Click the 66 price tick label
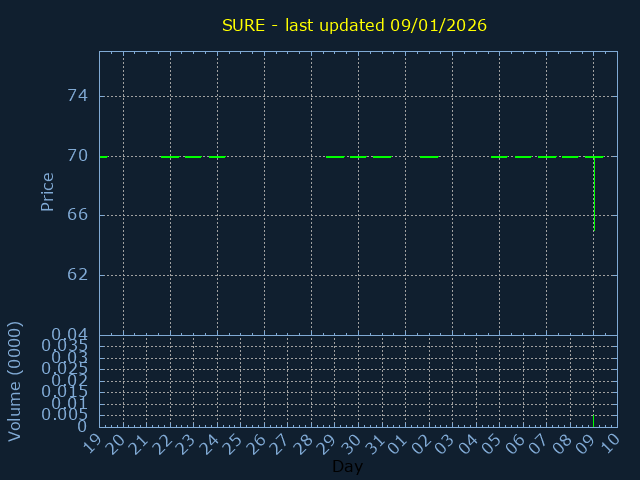 coord(77,215)
